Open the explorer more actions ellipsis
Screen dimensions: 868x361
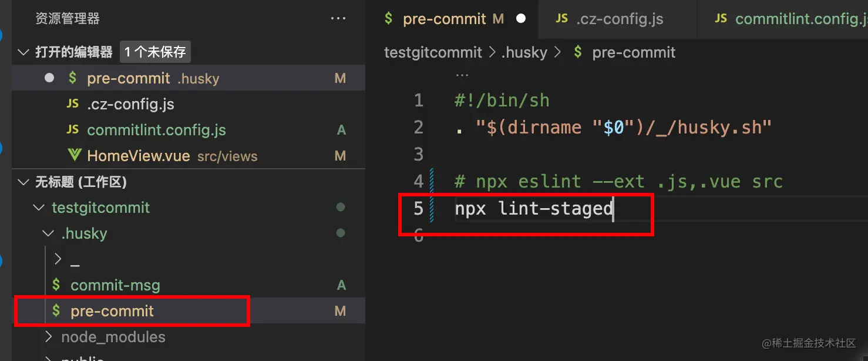338,19
